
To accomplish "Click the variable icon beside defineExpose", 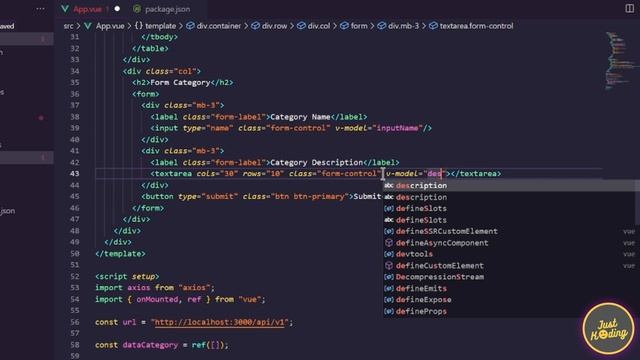I will coord(389,300).
